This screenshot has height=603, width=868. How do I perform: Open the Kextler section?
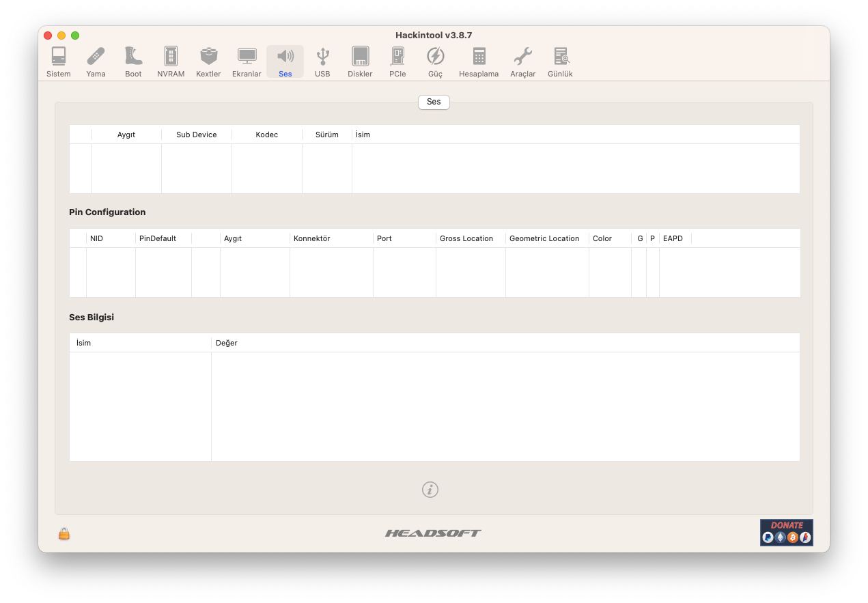coord(208,61)
